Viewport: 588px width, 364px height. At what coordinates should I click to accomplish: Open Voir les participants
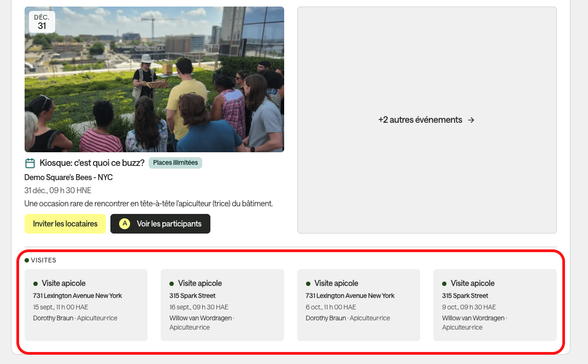point(160,224)
